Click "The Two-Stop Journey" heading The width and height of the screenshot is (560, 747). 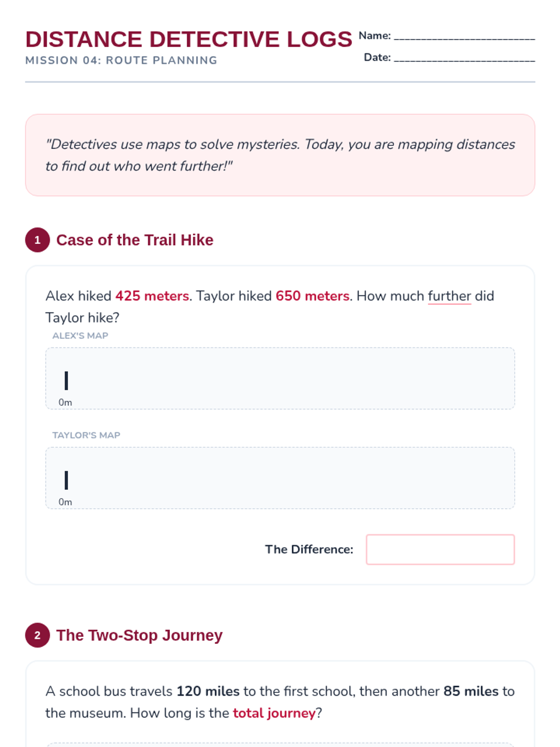[140, 635]
